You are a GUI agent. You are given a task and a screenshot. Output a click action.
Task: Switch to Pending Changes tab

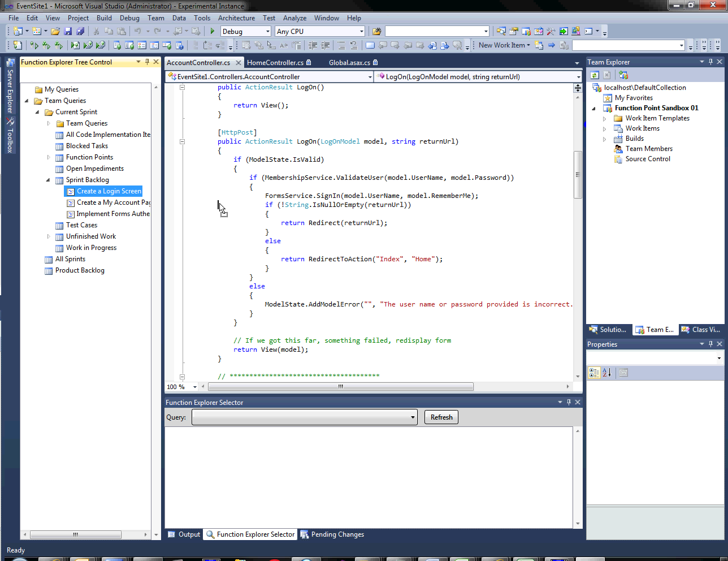click(x=332, y=534)
